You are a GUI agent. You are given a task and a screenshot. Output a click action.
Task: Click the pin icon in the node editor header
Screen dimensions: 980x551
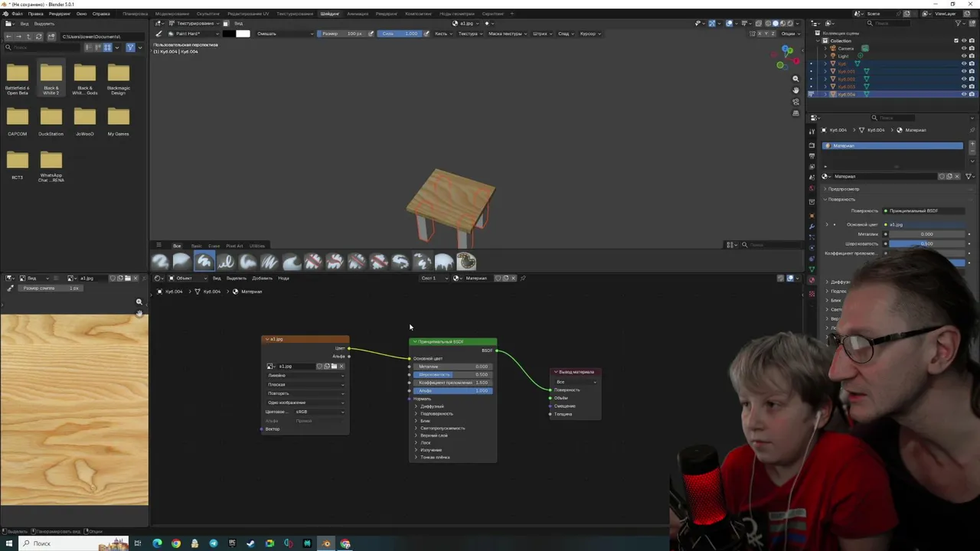tap(523, 278)
